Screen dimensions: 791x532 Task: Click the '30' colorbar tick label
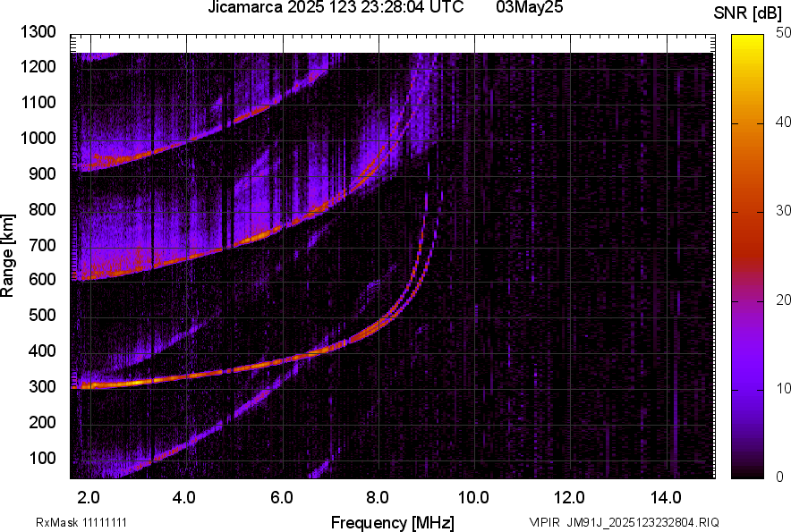pos(783,211)
